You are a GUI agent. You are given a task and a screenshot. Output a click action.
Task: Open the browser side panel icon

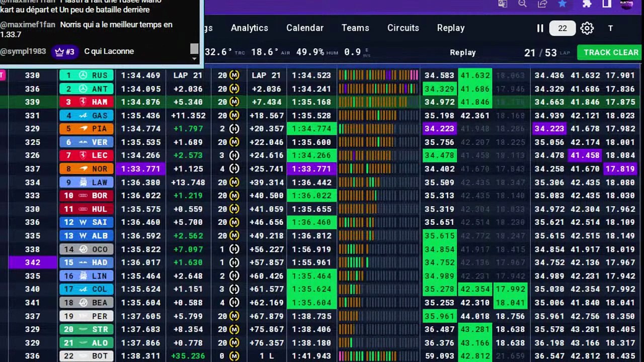click(x=607, y=4)
